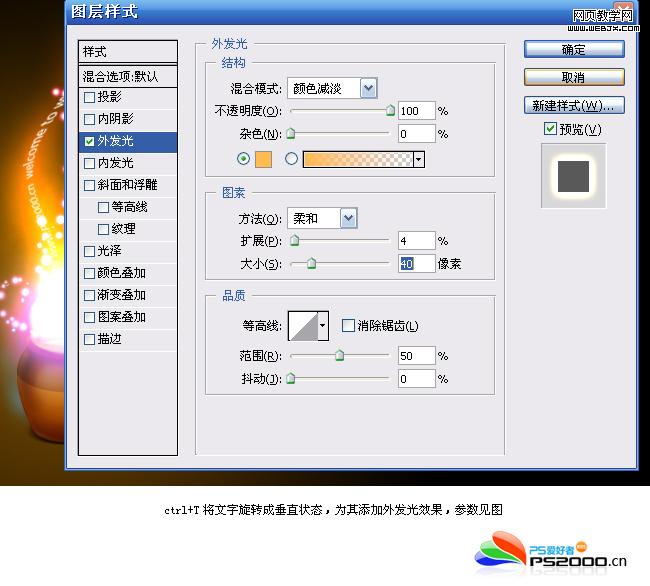Uncheck the 外发光 outer glow checkbox
Image resolution: width=650 pixels, height=586 pixels.
click(x=89, y=141)
